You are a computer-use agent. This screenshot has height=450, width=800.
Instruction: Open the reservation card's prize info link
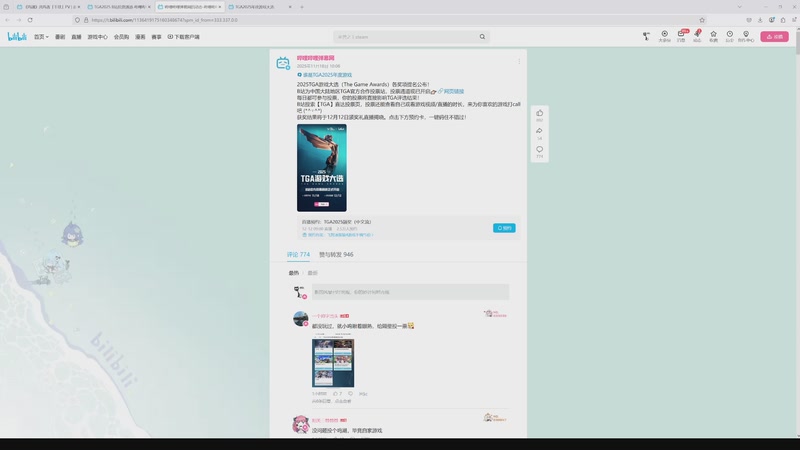[x=338, y=235]
